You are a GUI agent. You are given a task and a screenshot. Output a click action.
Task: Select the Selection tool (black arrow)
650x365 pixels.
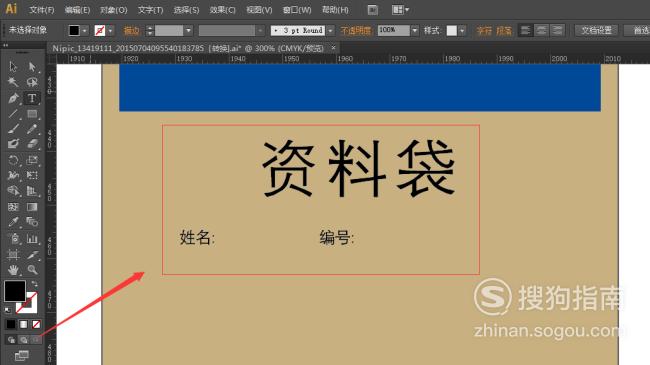pos(13,66)
